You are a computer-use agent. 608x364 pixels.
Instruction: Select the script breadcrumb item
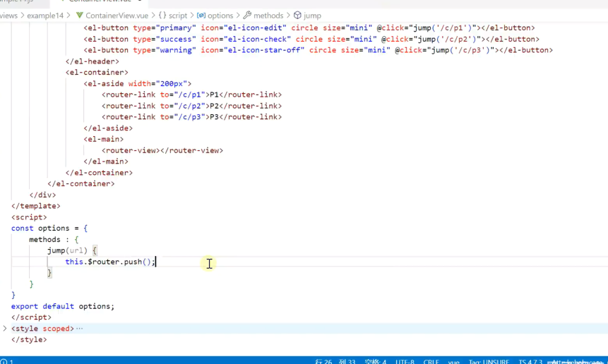pyautogui.click(x=178, y=16)
